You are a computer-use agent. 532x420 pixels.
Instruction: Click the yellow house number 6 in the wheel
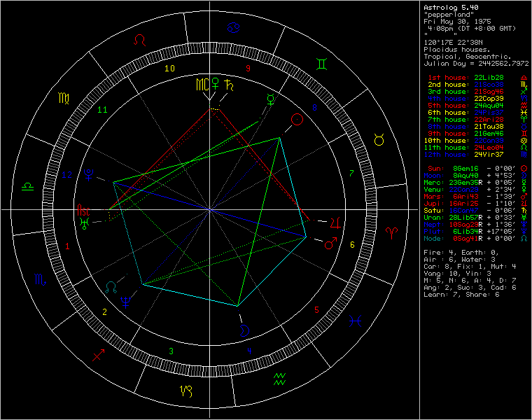[x=352, y=244]
